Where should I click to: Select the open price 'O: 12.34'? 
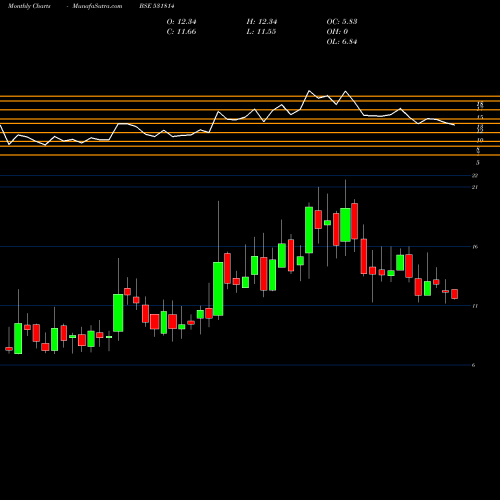[x=182, y=22]
